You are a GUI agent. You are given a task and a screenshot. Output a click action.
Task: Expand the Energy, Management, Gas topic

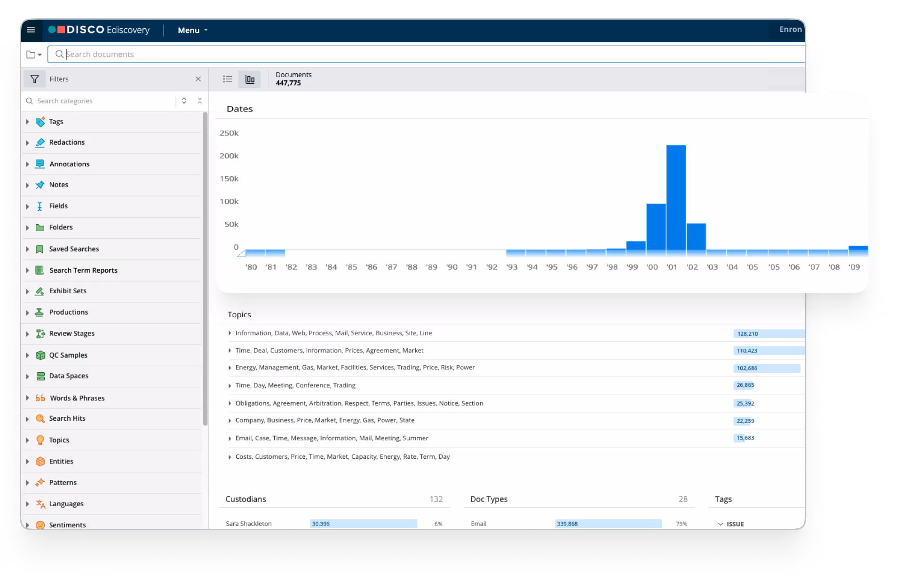tap(230, 368)
